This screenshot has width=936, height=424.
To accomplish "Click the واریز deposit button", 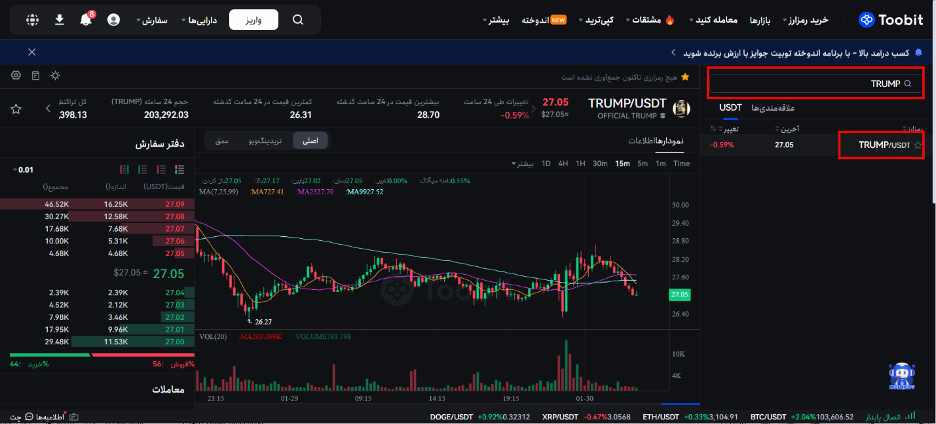I will [253, 20].
